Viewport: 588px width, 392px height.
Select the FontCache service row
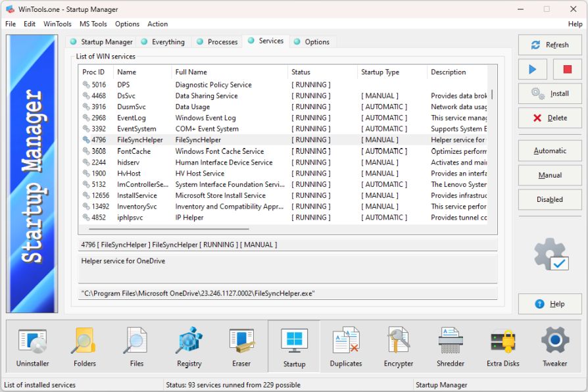283,151
